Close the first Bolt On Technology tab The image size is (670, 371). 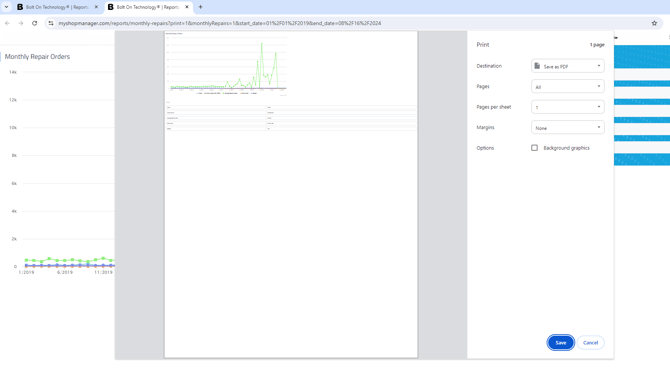tap(96, 7)
